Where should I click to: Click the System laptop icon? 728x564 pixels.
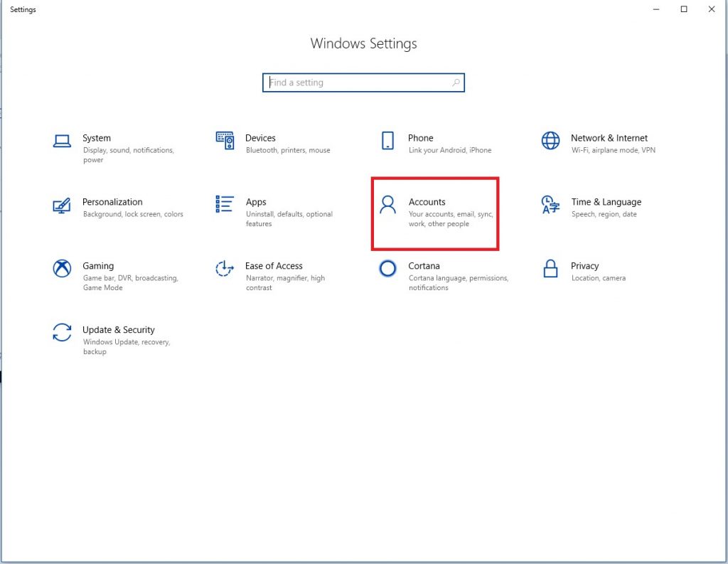[62, 141]
